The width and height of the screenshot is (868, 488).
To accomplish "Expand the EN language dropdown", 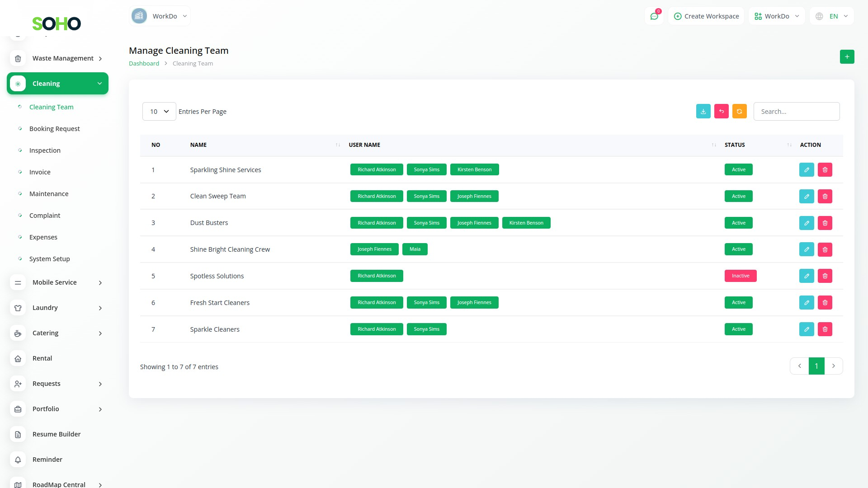I will click(832, 16).
